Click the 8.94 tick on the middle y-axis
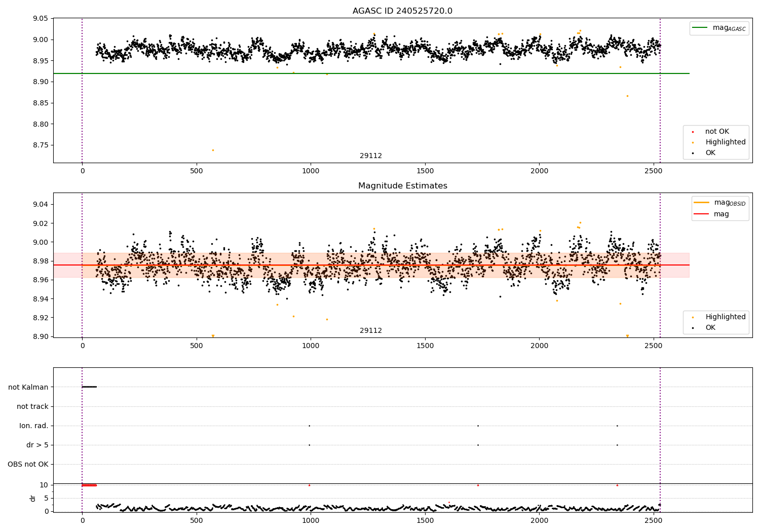 tap(41, 299)
